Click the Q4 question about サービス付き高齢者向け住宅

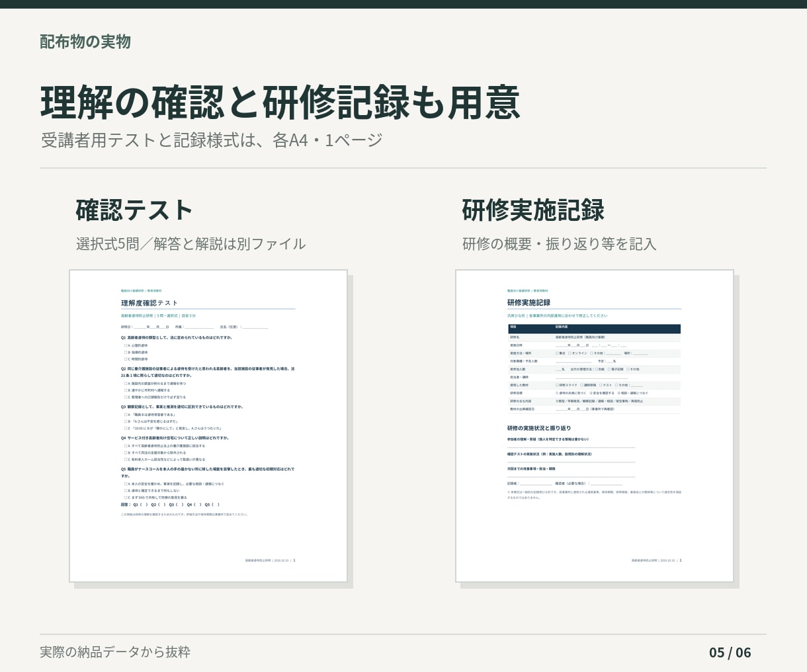pos(175,438)
